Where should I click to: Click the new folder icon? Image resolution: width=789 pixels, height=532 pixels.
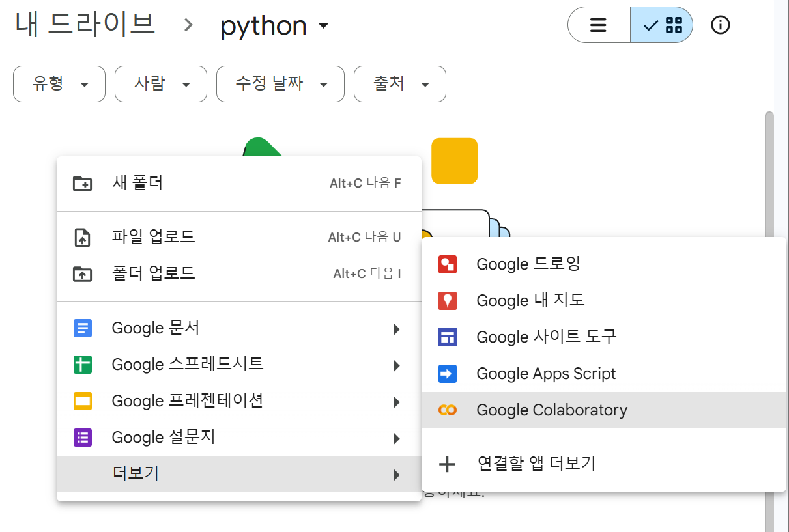pos(82,183)
